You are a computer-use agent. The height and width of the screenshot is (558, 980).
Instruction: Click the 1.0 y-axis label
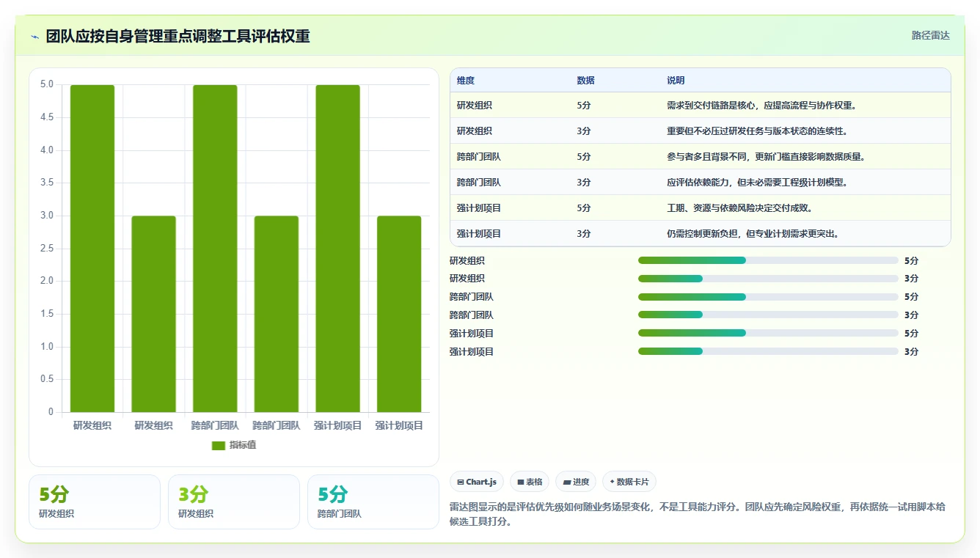point(47,347)
